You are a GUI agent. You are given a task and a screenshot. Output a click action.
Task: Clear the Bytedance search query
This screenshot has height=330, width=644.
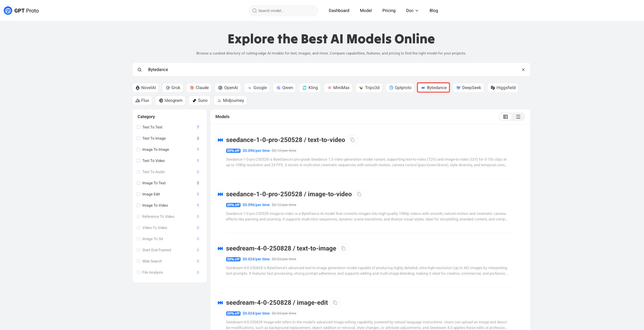[x=523, y=70]
